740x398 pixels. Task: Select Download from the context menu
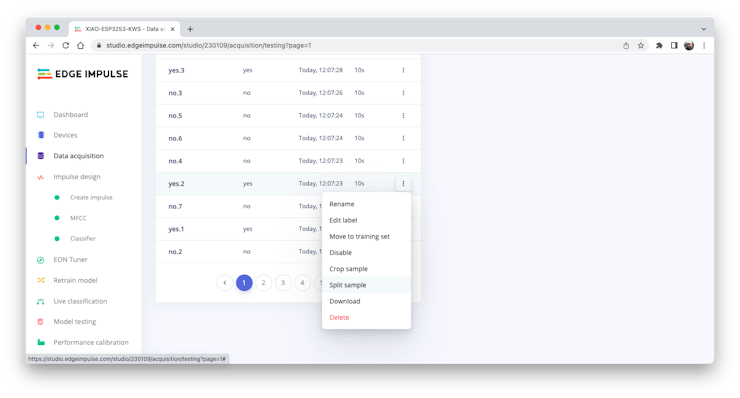[x=345, y=301]
